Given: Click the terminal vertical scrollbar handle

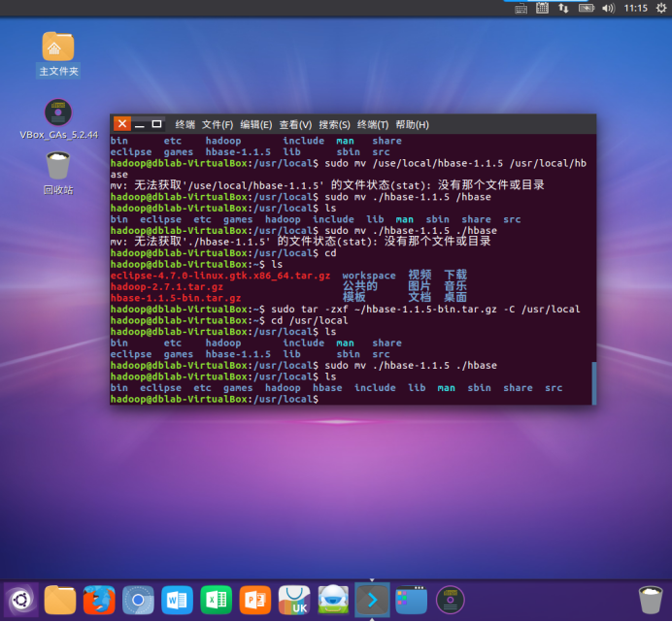Looking at the screenshot, I should coord(593,383).
